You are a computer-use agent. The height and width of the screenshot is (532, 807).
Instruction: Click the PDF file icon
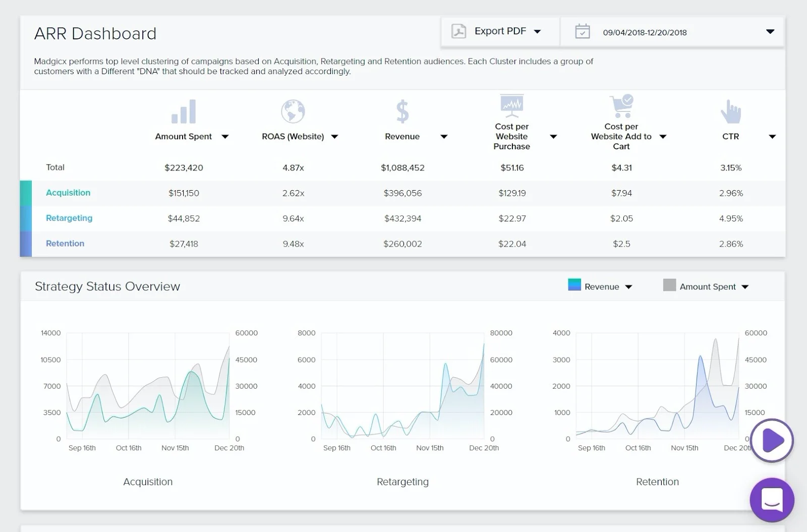(x=458, y=31)
